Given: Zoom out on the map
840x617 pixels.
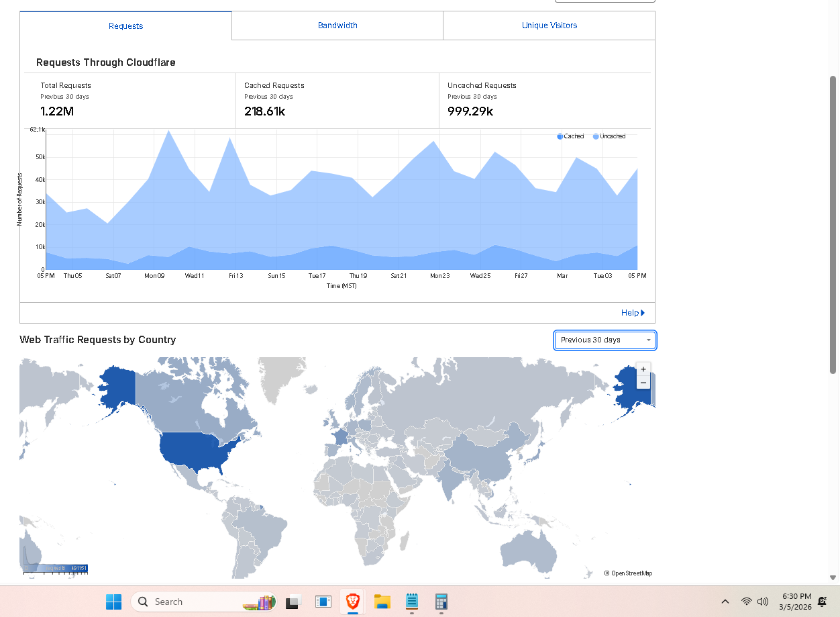Looking at the screenshot, I should click(643, 383).
